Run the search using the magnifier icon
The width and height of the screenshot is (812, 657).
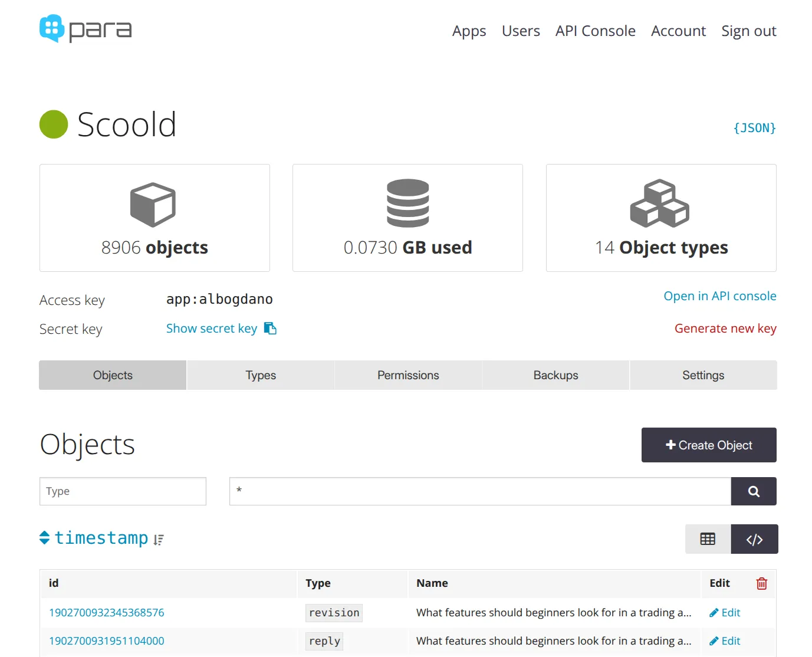(x=754, y=491)
